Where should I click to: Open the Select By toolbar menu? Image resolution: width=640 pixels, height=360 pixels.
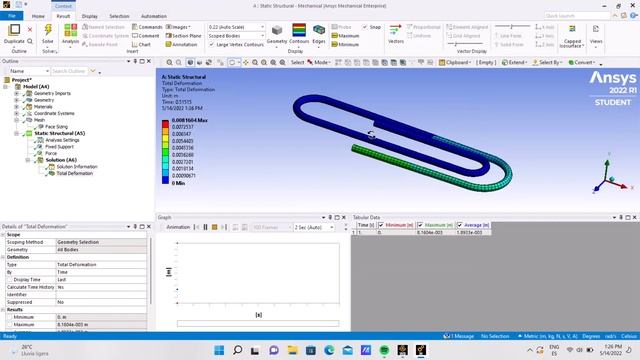(x=547, y=62)
